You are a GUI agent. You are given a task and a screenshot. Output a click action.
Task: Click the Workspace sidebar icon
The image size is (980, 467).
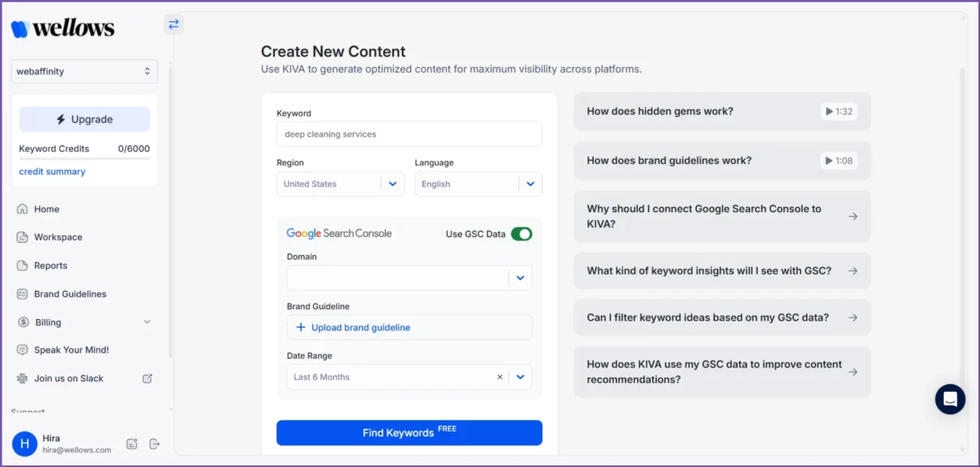tap(22, 237)
